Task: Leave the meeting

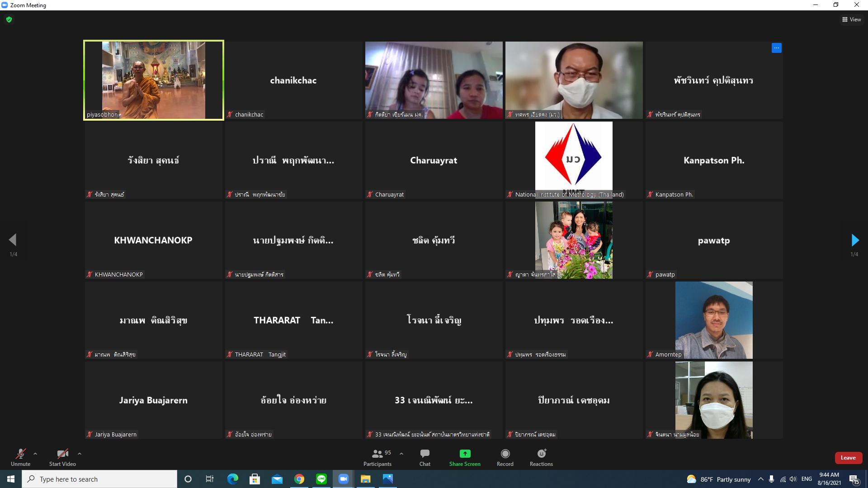Action: [x=848, y=458]
